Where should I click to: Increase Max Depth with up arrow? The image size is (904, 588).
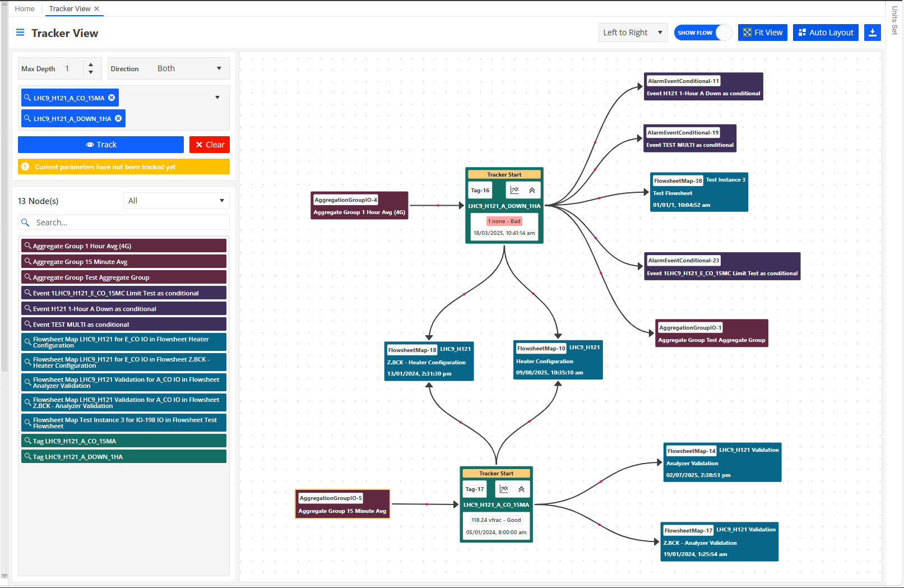[91, 64]
